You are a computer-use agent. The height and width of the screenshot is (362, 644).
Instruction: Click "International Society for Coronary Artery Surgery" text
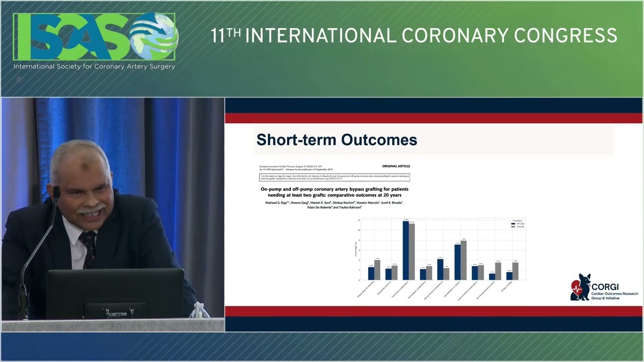[94, 66]
